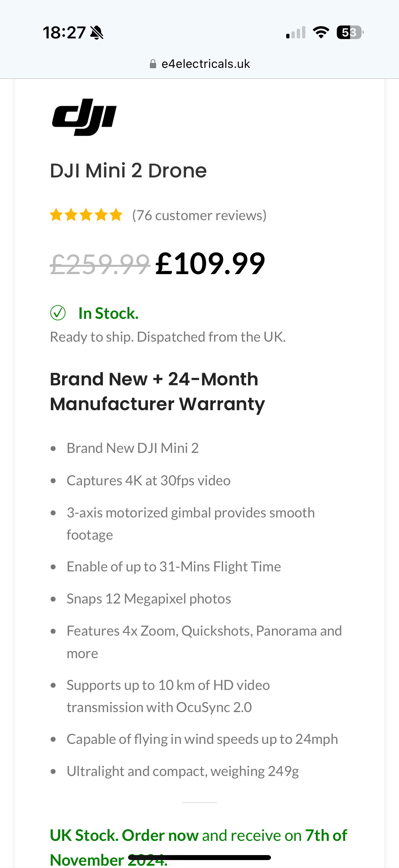399x868 pixels.
Task: Tap the £109.99 sale price
Action: [x=210, y=264]
